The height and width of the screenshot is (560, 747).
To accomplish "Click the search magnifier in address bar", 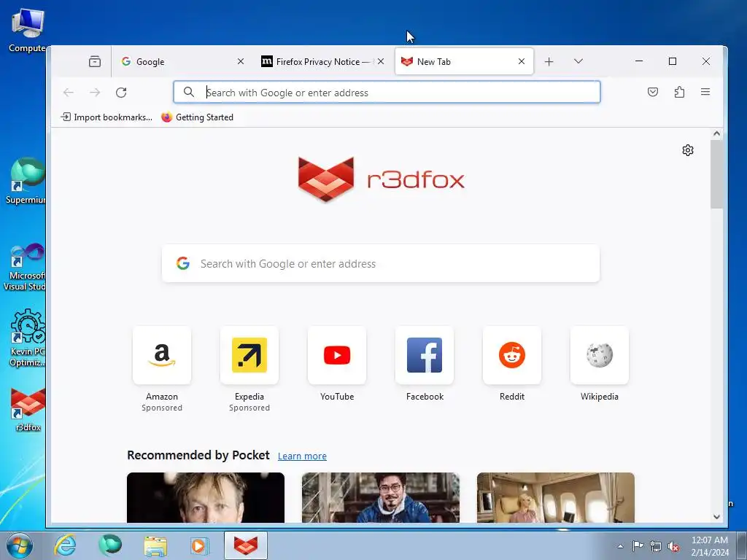I will (x=189, y=93).
